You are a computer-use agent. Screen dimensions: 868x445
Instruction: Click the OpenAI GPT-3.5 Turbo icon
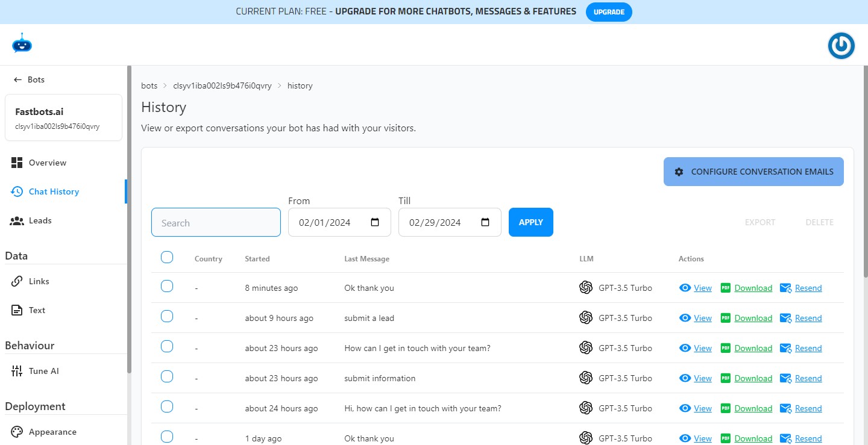586,287
